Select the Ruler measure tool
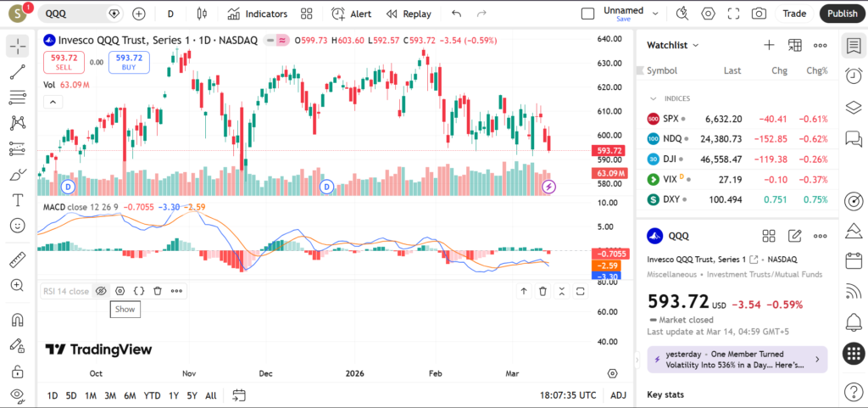The width and height of the screenshot is (868, 408). pos(17,260)
